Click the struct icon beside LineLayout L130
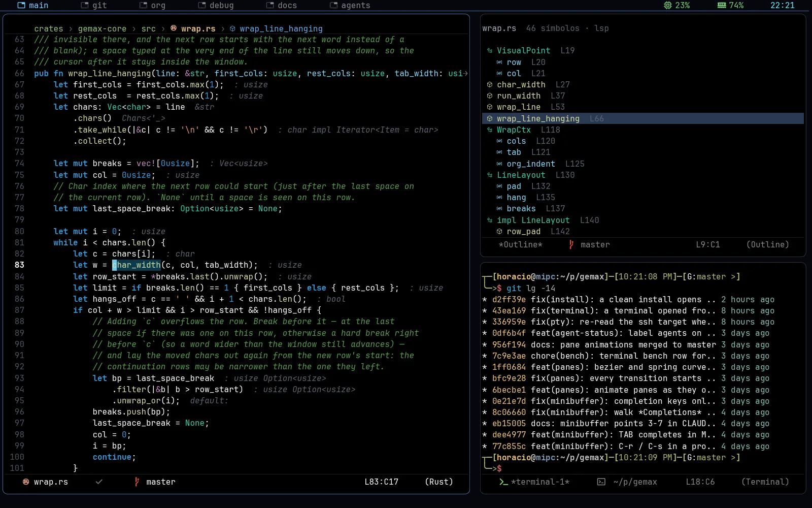 tap(490, 175)
